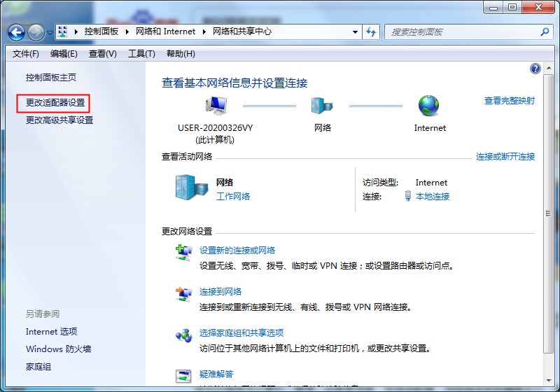Click the search magnifier icon

click(545, 32)
